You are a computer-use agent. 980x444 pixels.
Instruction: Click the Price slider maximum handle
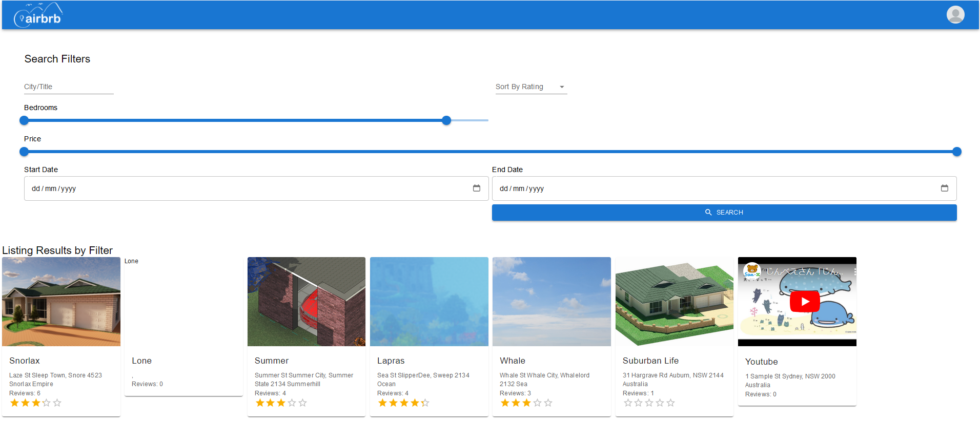(956, 152)
